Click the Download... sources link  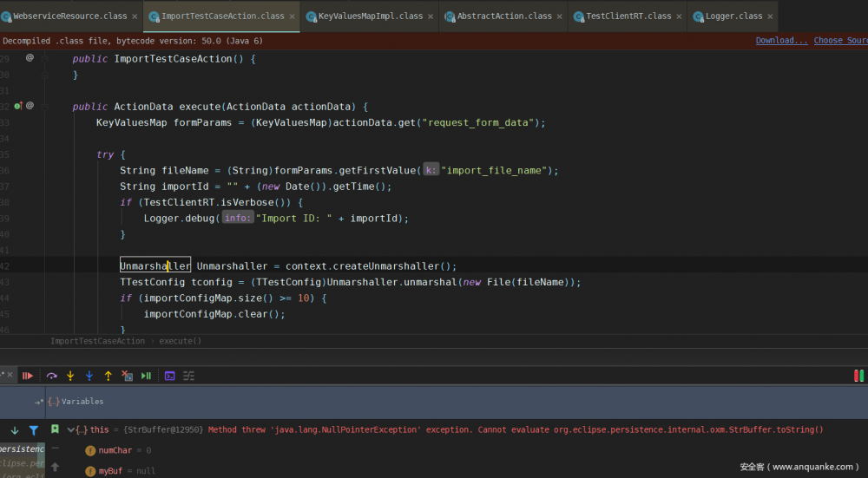pos(781,41)
